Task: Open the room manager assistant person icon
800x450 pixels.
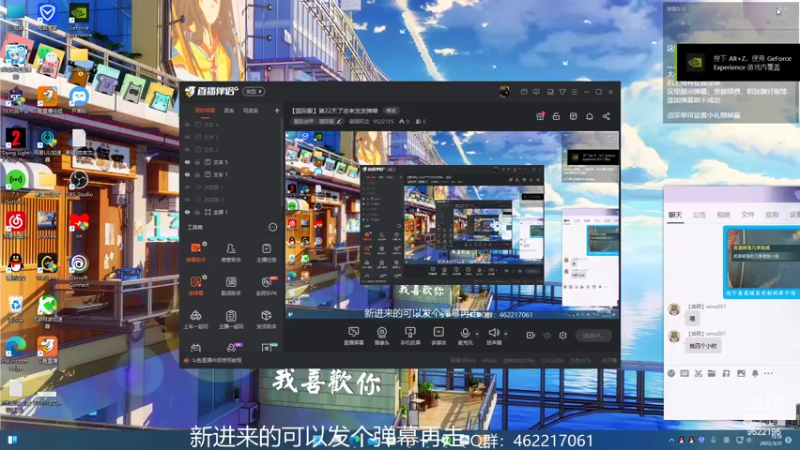Action: [x=231, y=252]
